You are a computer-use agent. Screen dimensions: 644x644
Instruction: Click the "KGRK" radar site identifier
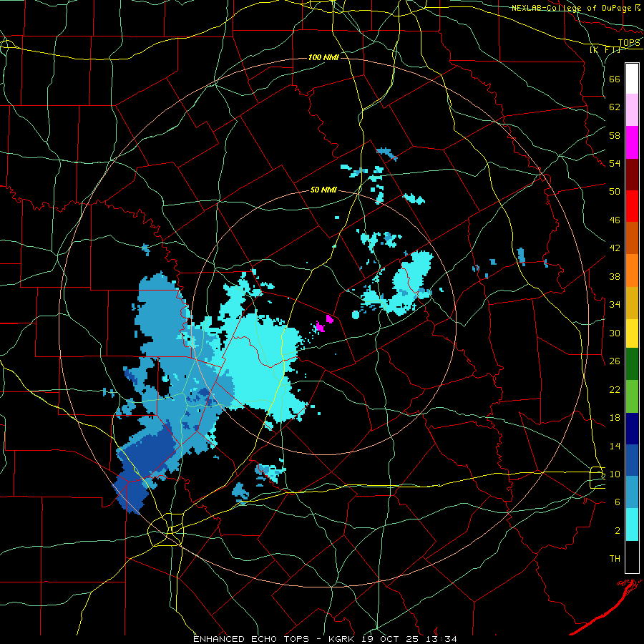(341, 639)
